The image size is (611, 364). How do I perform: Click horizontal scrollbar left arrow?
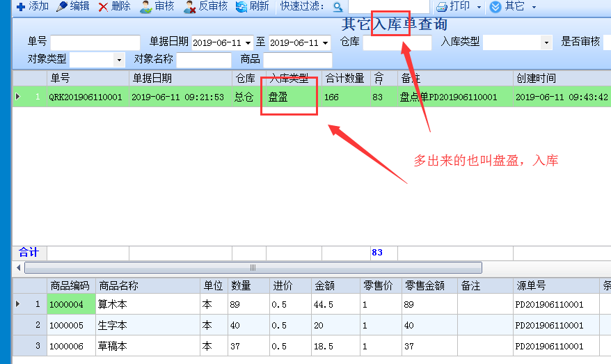point(18,268)
